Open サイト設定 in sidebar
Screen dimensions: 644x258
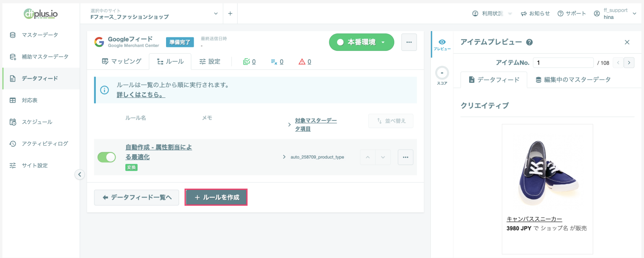click(x=40, y=166)
